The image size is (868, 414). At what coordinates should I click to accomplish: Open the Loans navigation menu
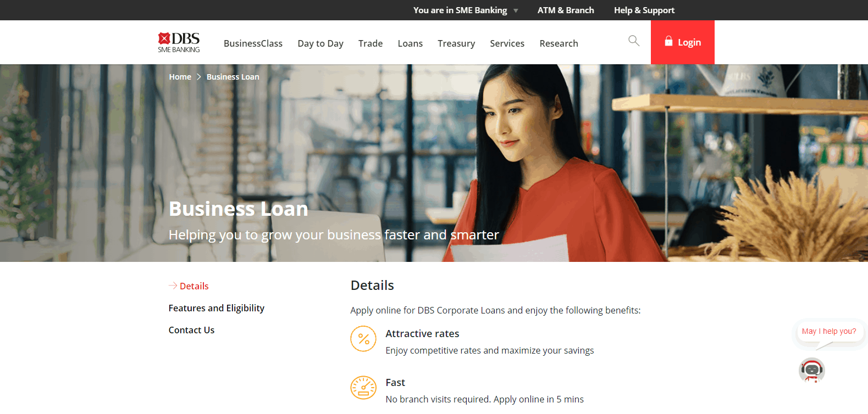tap(410, 43)
